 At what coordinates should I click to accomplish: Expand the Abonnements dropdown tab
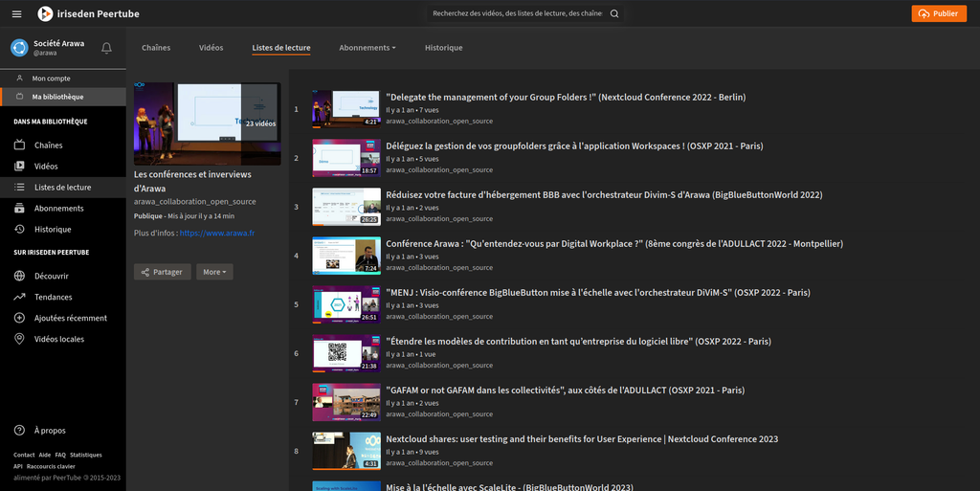(367, 48)
